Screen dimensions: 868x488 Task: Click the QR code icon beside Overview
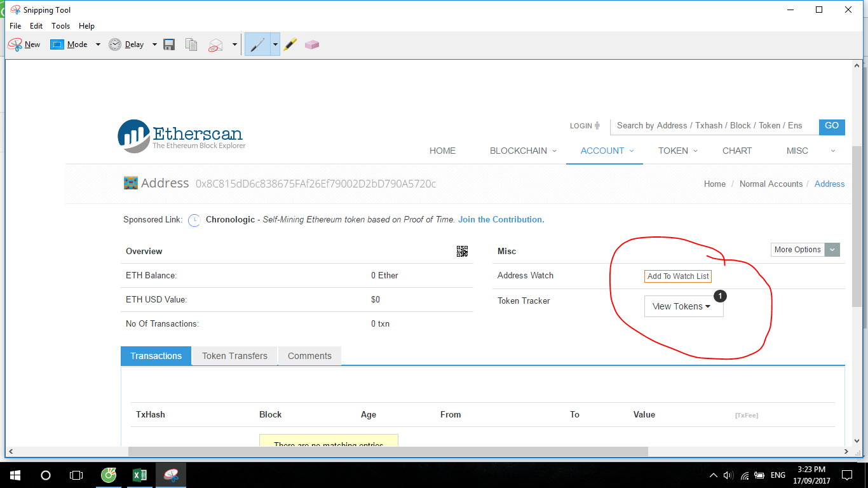tap(462, 251)
